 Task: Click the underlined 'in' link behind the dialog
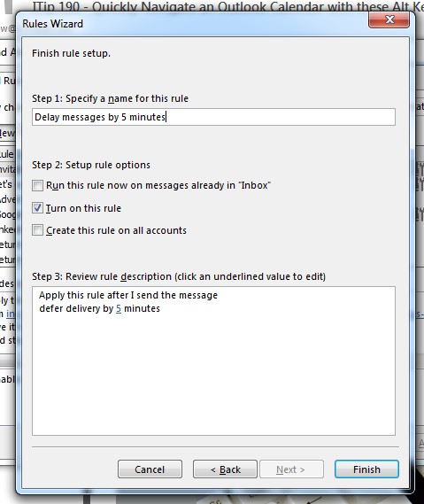click(x=11, y=314)
